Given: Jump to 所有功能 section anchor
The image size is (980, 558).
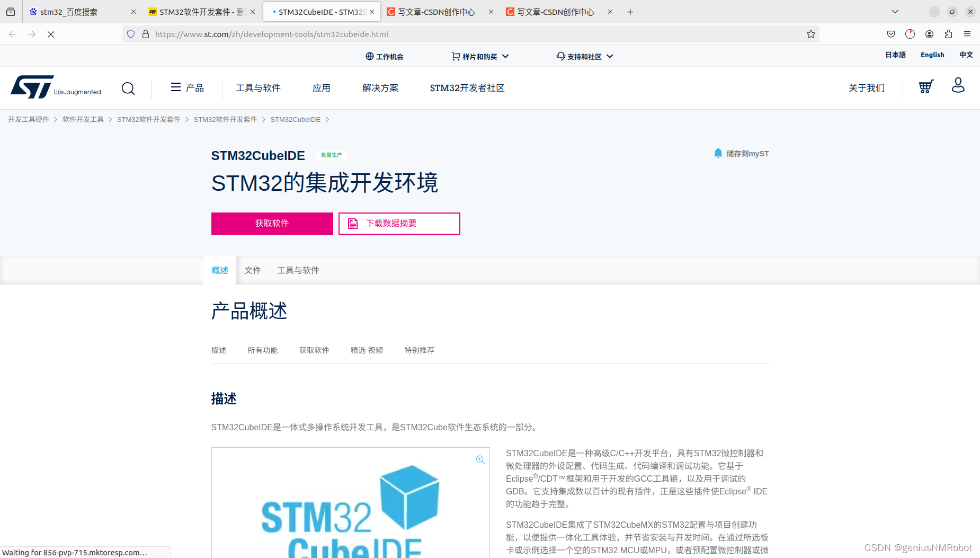Looking at the screenshot, I should point(263,350).
